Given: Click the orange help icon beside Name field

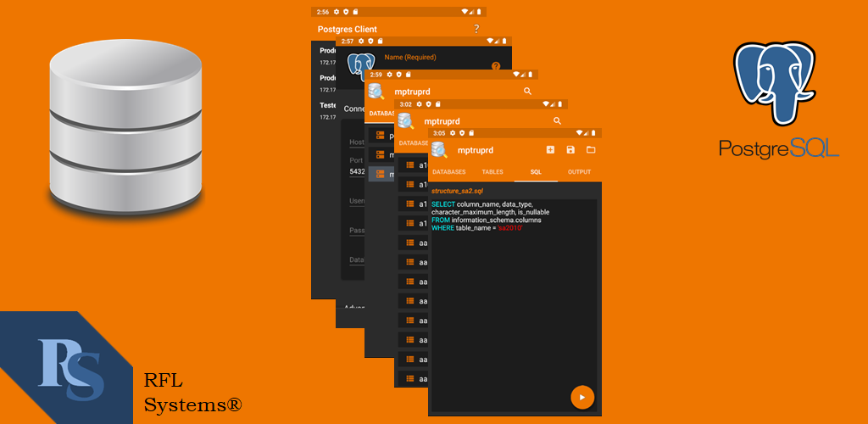Looking at the screenshot, I should coord(495,66).
